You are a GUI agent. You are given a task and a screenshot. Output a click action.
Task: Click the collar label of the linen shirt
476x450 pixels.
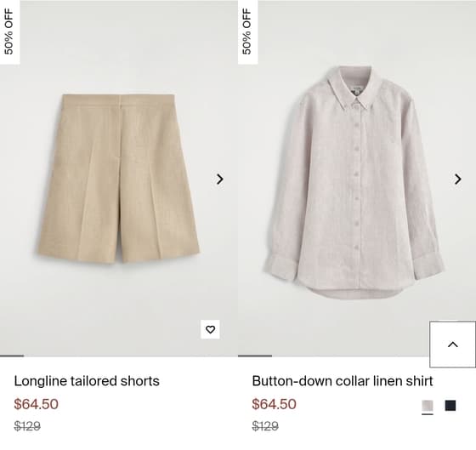[355, 90]
